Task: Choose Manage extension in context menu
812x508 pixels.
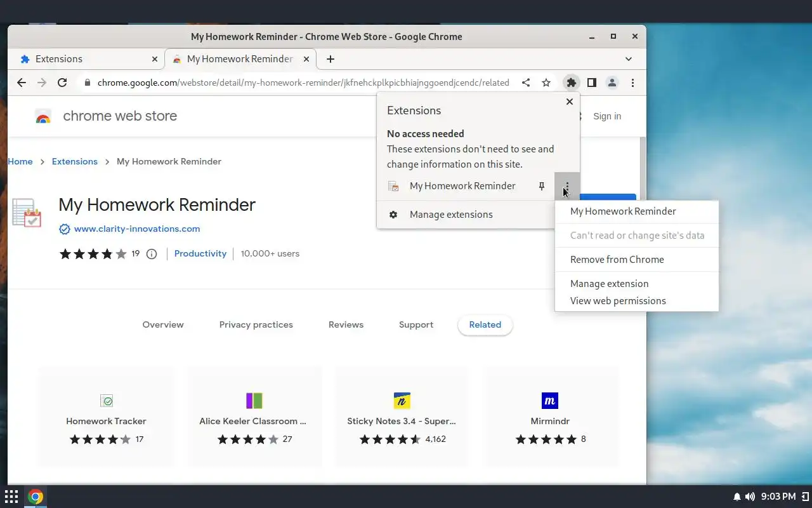Action: [636, 284]
